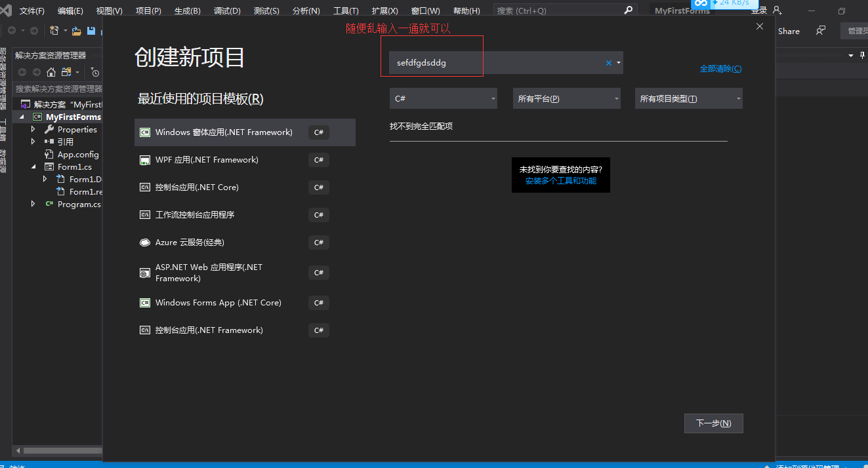Expand the 引用 references node

pos(33,142)
